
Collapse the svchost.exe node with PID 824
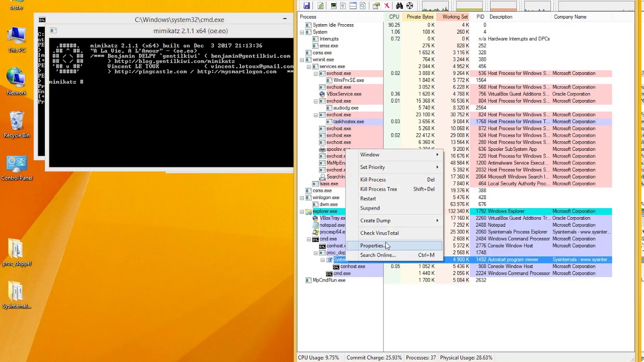(x=316, y=115)
